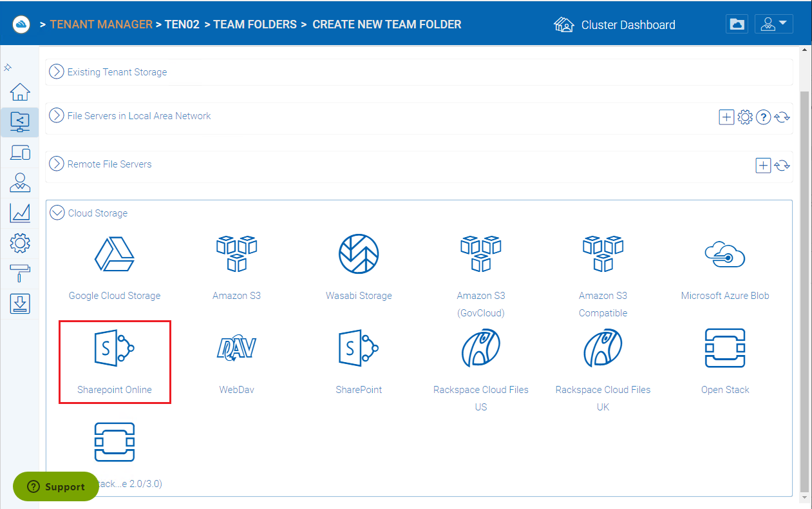
Task: Select Amazon S3 (GovCloud) option
Action: (481, 253)
